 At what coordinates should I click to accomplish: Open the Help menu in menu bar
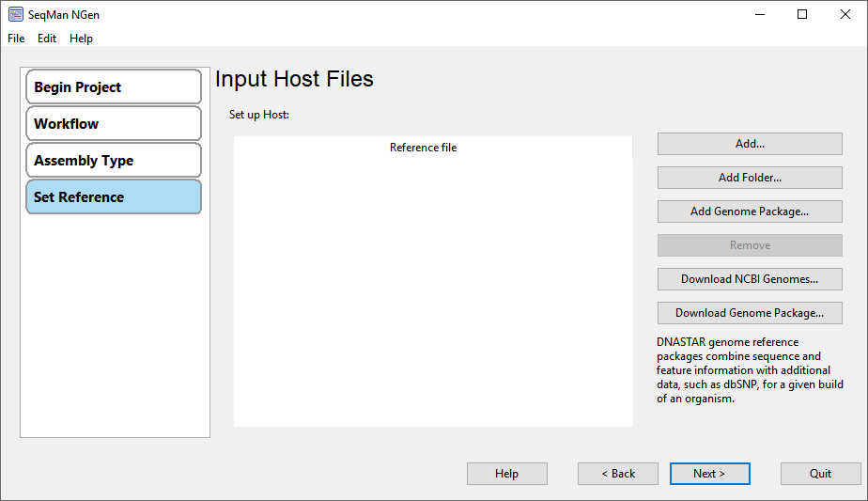click(x=81, y=39)
